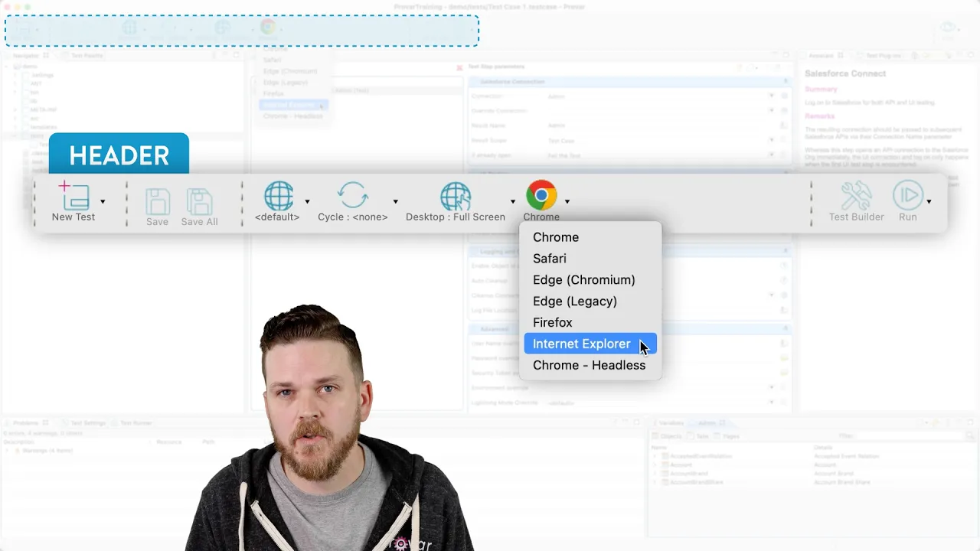Open the Connection field dropdown arrow

(772, 96)
